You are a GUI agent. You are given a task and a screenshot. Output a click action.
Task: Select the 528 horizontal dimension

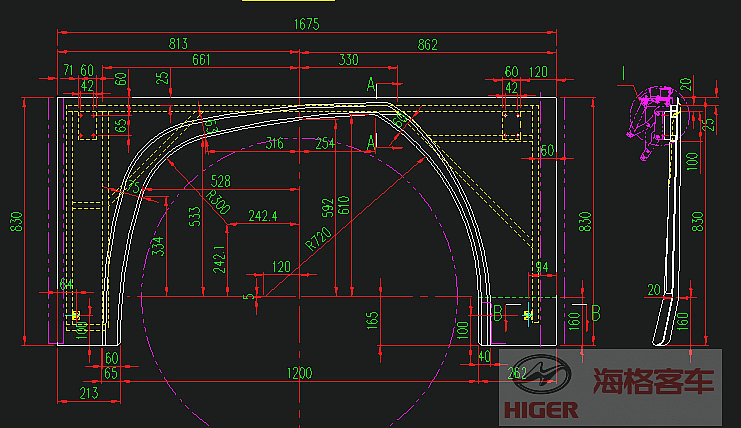coord(221,181)
